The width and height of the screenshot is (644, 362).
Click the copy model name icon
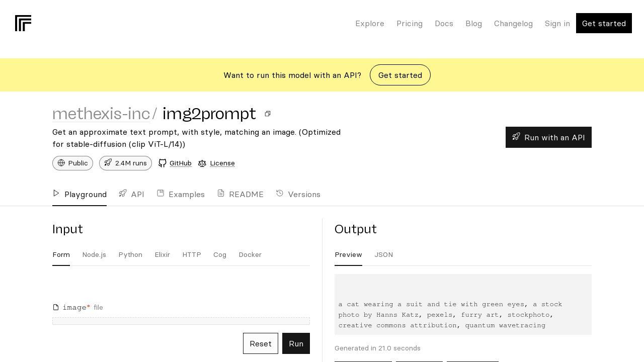pos(268,114)
